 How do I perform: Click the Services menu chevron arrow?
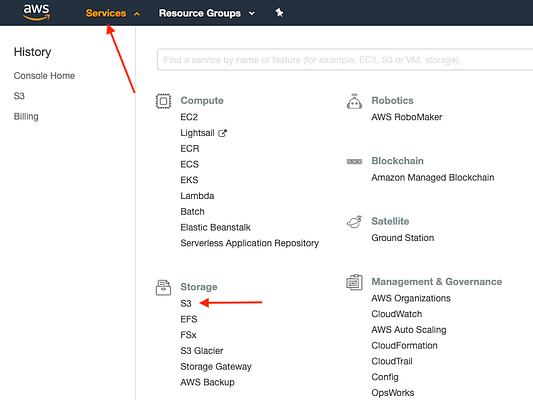pos(137,14)
